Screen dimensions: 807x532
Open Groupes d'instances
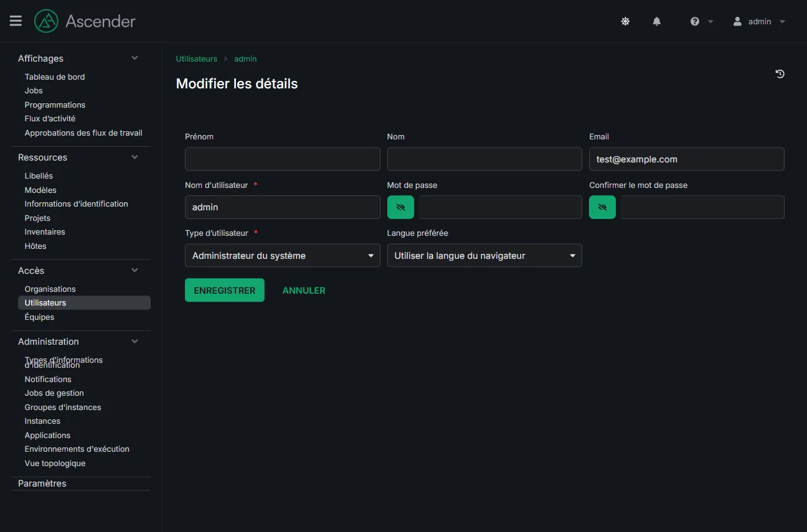pyautogui.click(x=63, y=407)
